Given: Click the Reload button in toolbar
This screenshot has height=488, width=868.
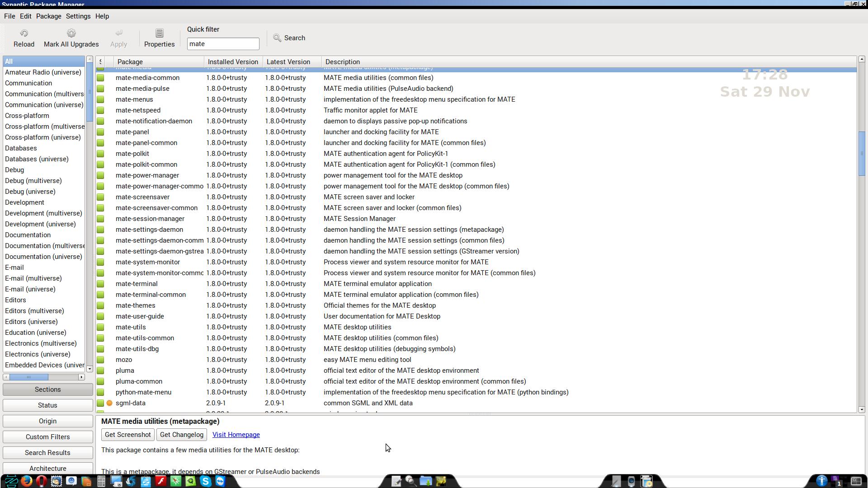Looking at the screenshot, I should [24, 37].
